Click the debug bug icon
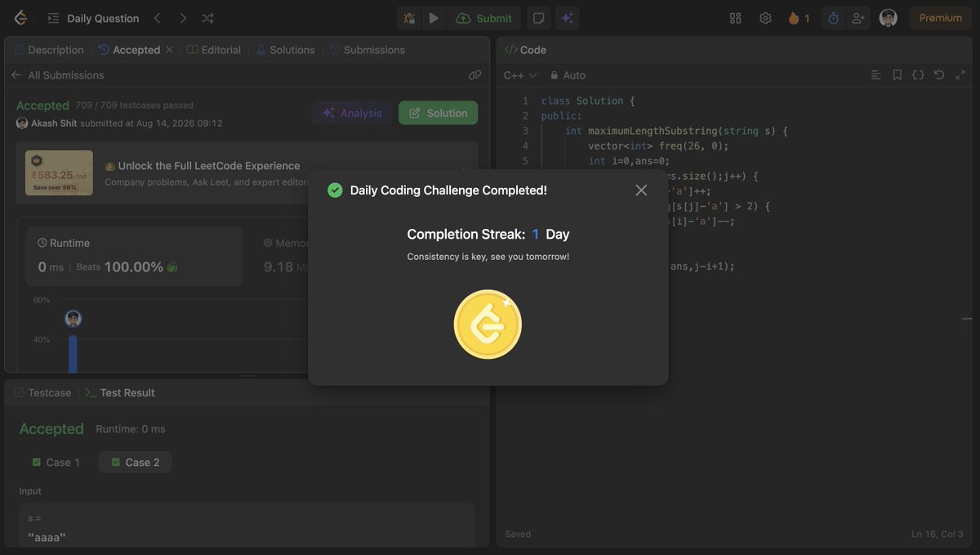The width and height of the screenshot is (980, 555). click(x=409, y=18)
